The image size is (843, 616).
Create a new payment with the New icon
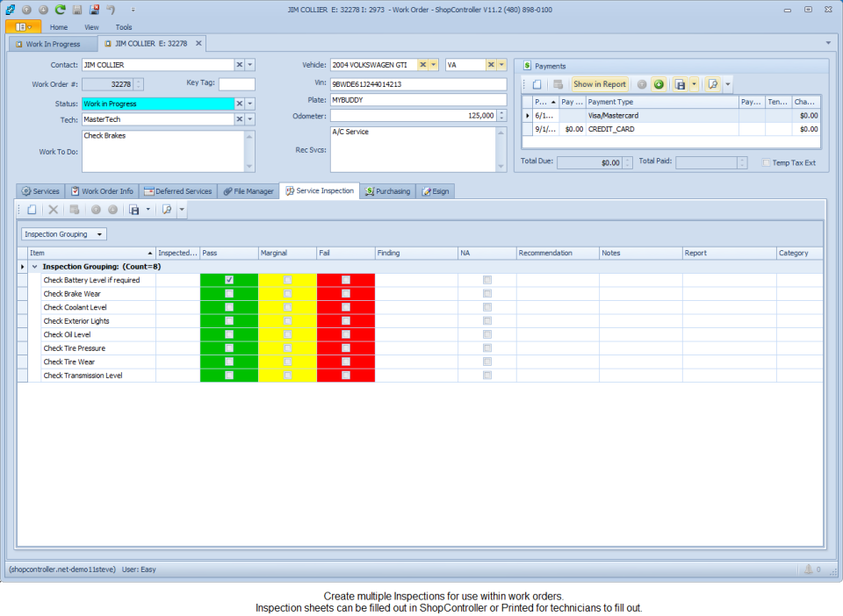537,83
